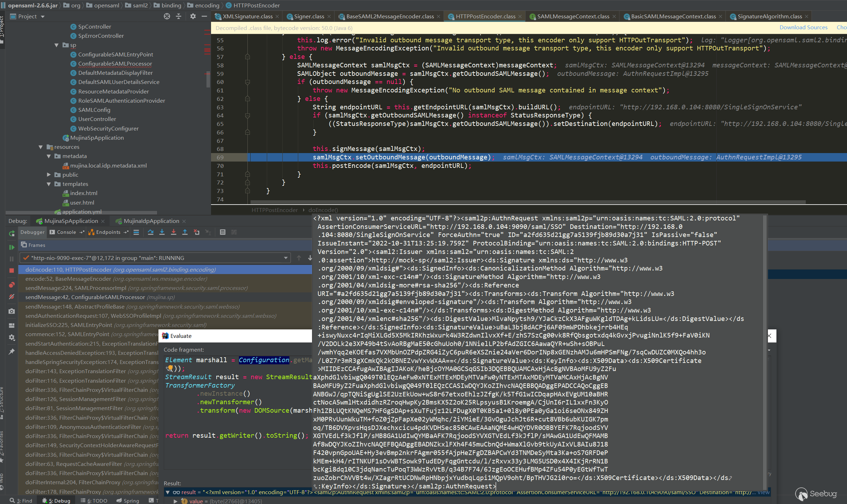Expand the public folder node
This screenshot has width=847, height=504.
(x=49, y=175)
